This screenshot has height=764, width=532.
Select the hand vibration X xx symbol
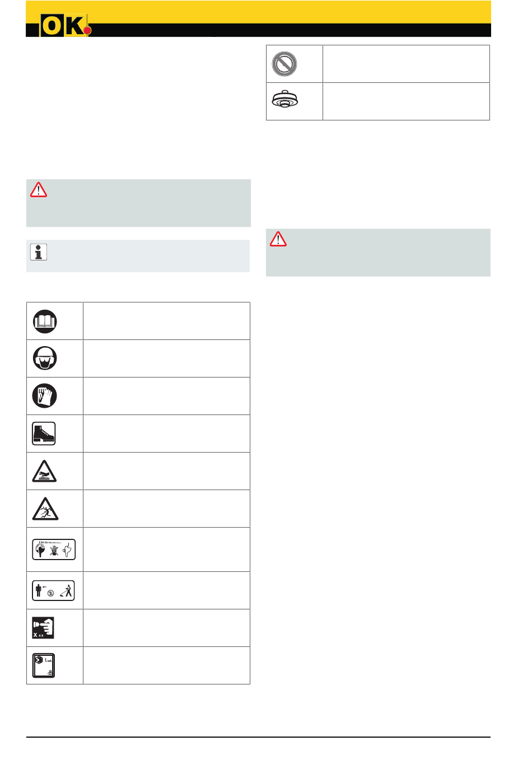click(x=43, y=628)
